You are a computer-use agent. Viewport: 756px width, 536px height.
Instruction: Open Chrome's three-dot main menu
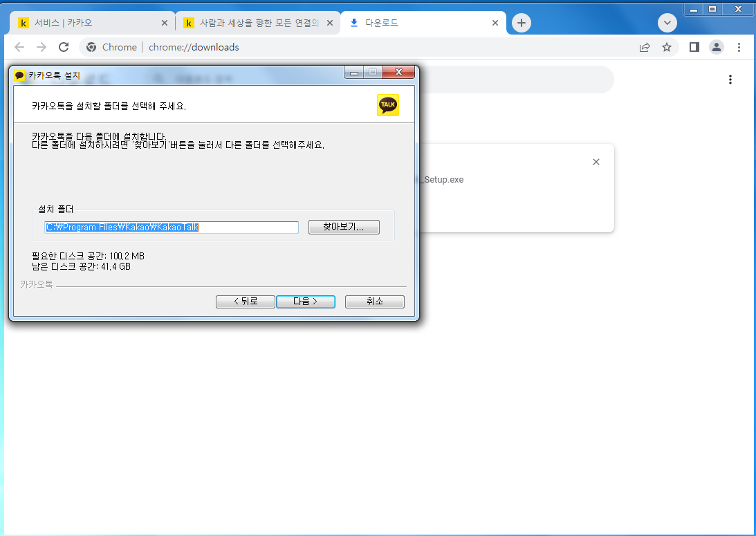tap(739, 47)
